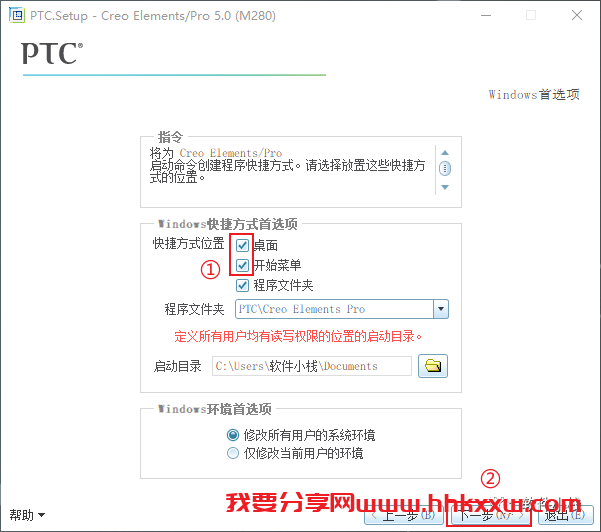
Task: Toggle the 开始菜单 shortcut checkbox
Action: 242,265
